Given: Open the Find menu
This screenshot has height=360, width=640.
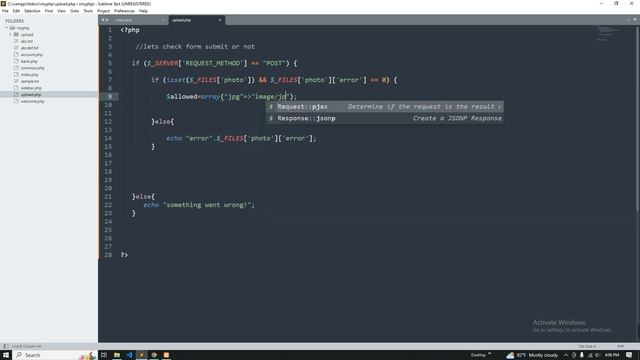Looking at the screenshot, I should click(x=49, y=11).
